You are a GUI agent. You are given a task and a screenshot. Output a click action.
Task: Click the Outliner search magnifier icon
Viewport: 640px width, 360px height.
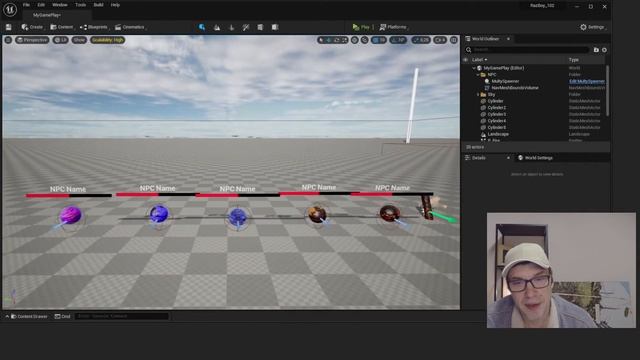coord(469,50)
